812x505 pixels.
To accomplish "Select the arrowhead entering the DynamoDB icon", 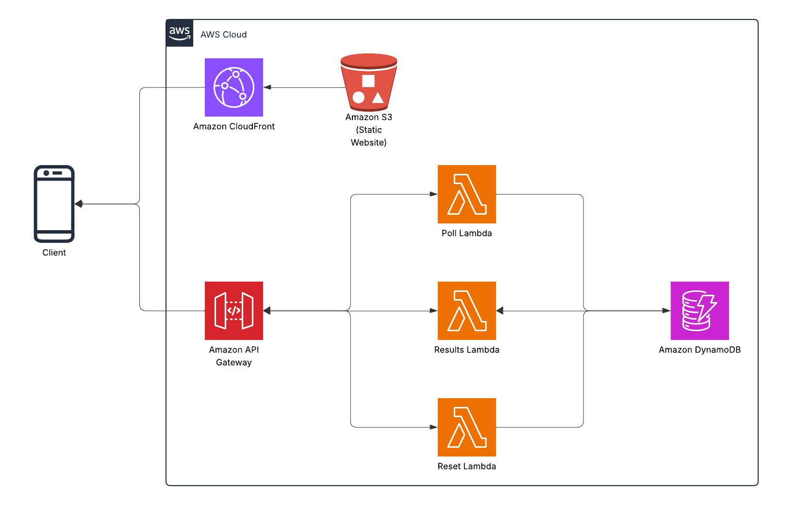I will (x=666, y=311).
